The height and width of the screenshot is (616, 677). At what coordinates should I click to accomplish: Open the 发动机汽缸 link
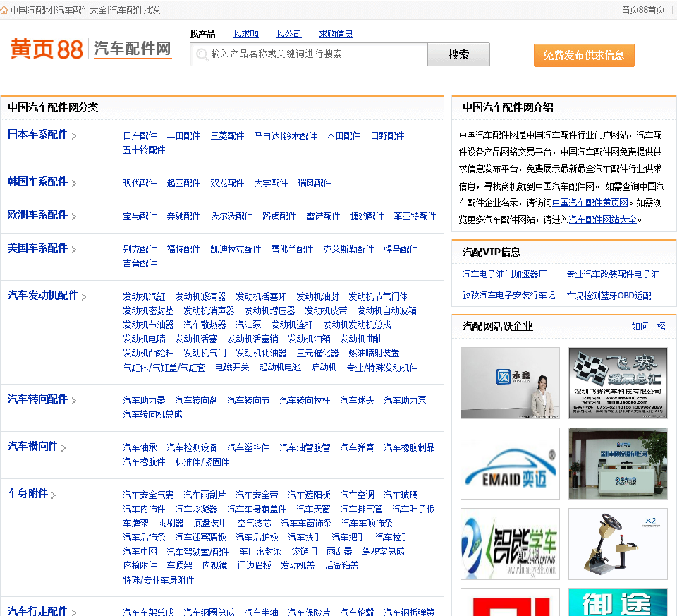click(x=144, y=297)
